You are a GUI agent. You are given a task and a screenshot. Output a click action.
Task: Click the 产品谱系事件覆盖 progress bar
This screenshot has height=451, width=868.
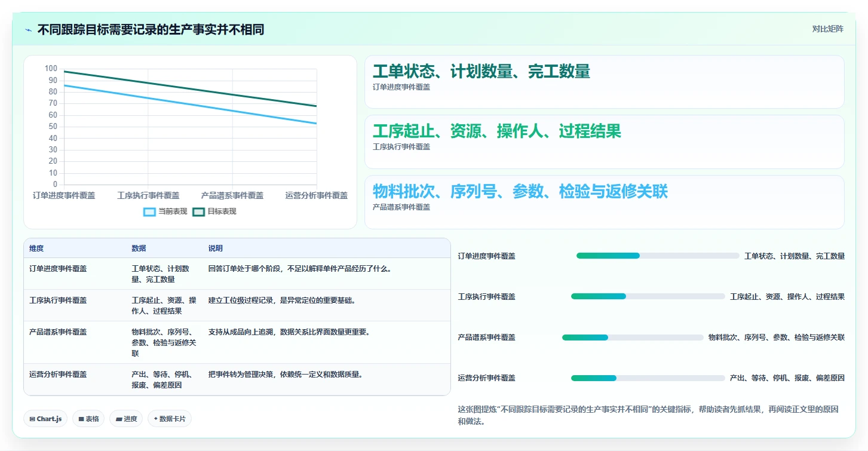pyautogui.click(x=633, y=338)
